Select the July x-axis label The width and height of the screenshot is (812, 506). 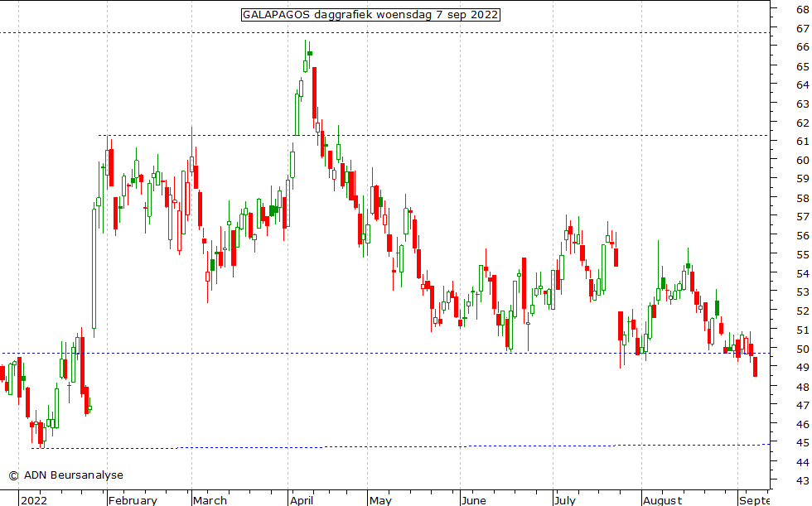(565, 500)
